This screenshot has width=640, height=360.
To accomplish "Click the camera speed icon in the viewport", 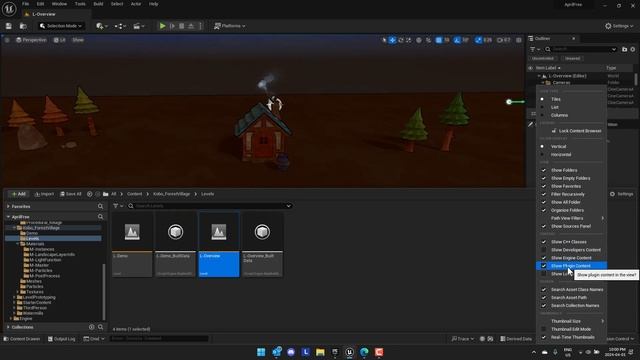I will tap(500, 40).
